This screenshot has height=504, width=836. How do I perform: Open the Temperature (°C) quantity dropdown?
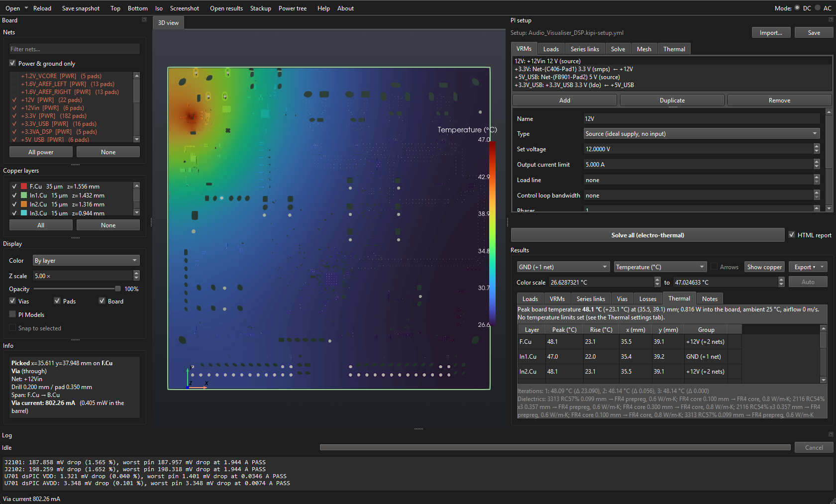(660, 267)
